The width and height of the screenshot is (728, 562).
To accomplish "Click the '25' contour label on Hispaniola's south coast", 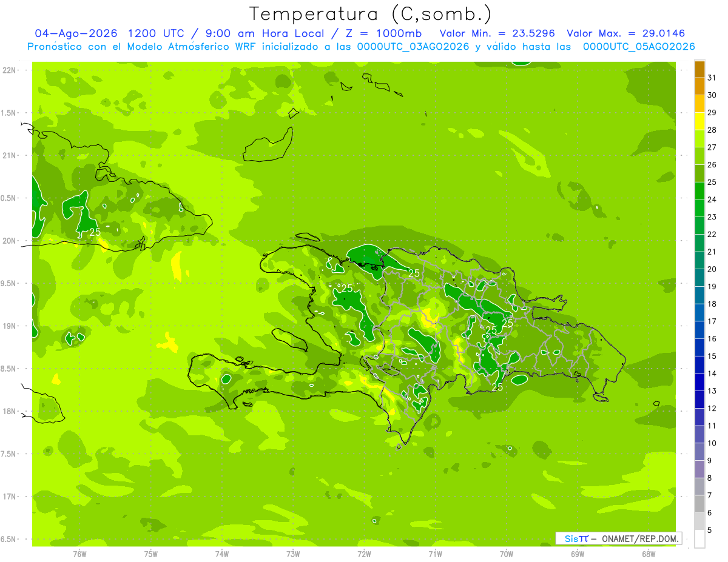I will [497, 387].
